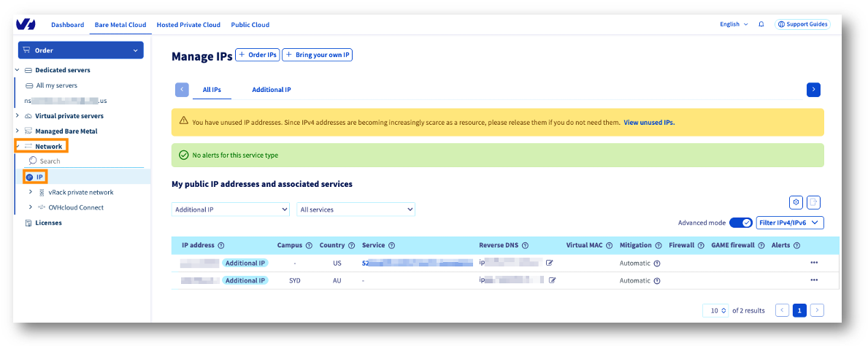Screen dimensions: 868x346
Task: Select page 1 in pagination
Action: tap(799, 310)
